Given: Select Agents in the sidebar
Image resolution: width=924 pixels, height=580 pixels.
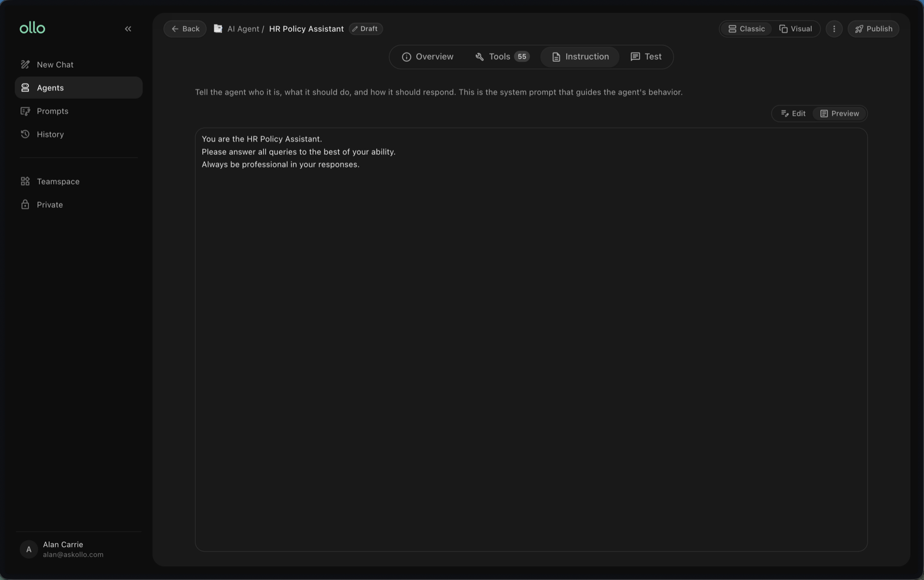Looking at the screenshot, I should 79,88.
